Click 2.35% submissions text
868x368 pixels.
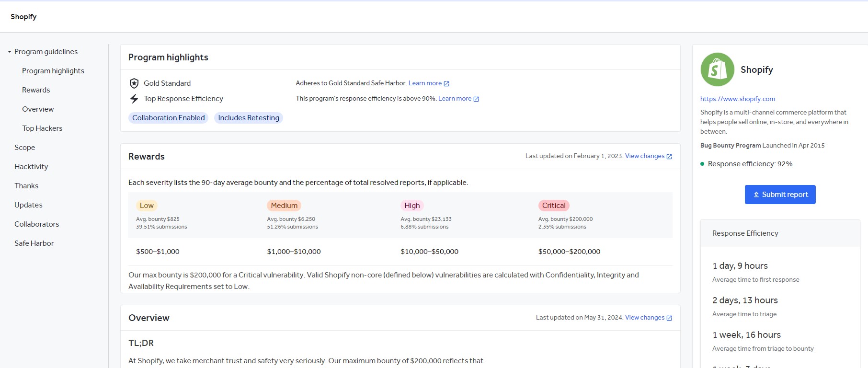click(x=562, y=227)
